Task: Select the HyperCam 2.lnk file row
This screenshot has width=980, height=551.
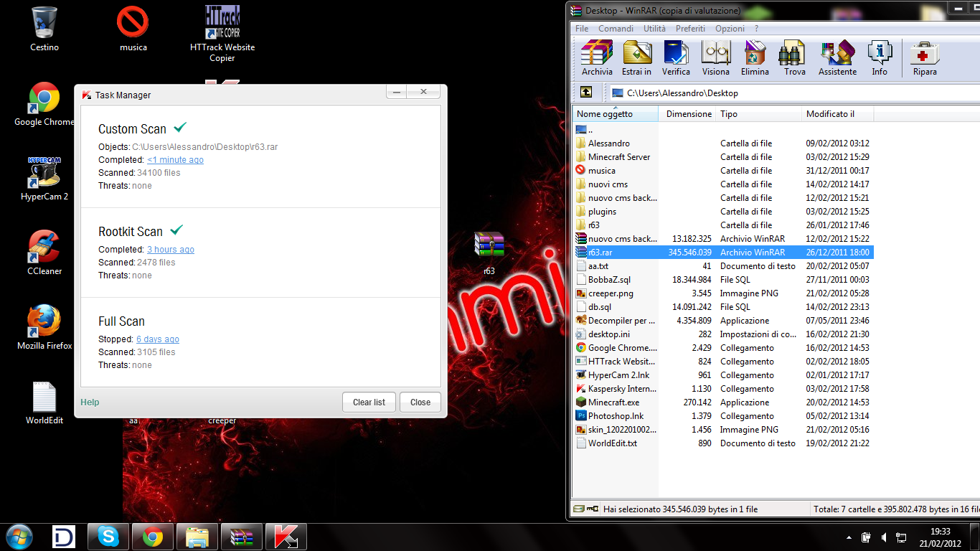Action: (723, 375)
